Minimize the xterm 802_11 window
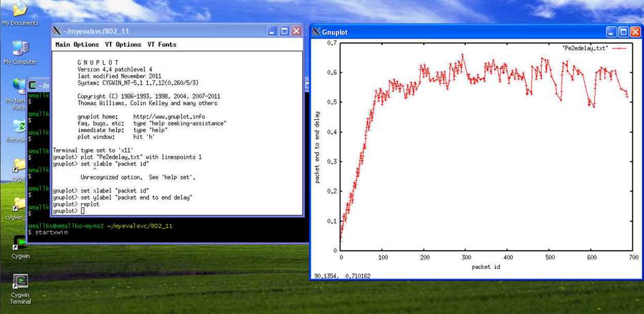 [x=272, y=31]
